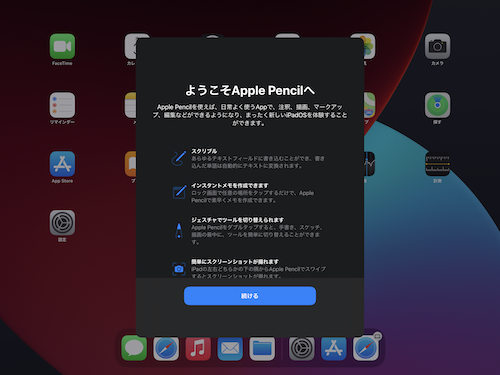This screenshot has height=375, width=500.
Task: Open the Camera app
Action: coord(437,46)
